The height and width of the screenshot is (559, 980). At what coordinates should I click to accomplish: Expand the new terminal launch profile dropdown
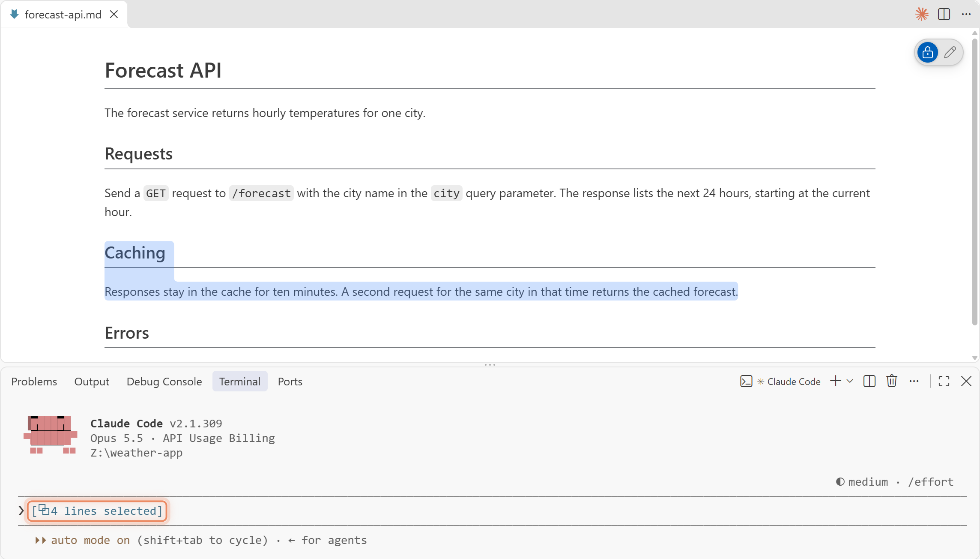click(x=850, y=381)
